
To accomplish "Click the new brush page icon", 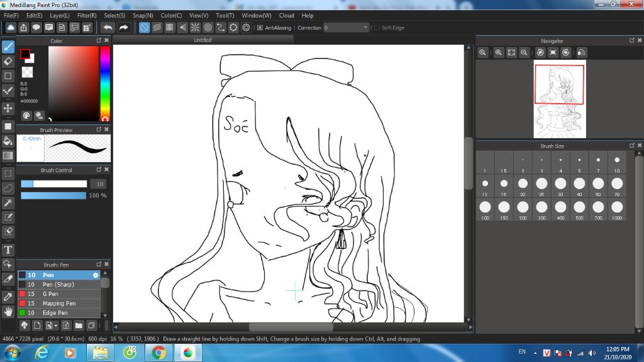I will (37, 326).
